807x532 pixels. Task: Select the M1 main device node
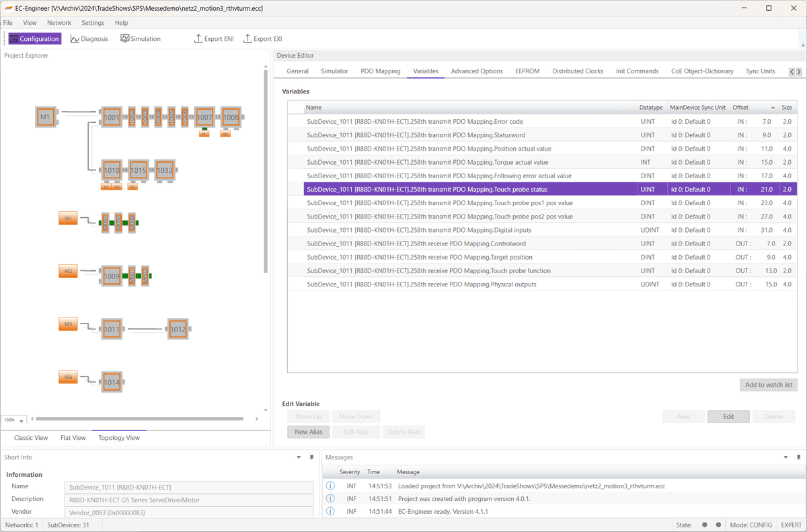(x=45, y=117)
